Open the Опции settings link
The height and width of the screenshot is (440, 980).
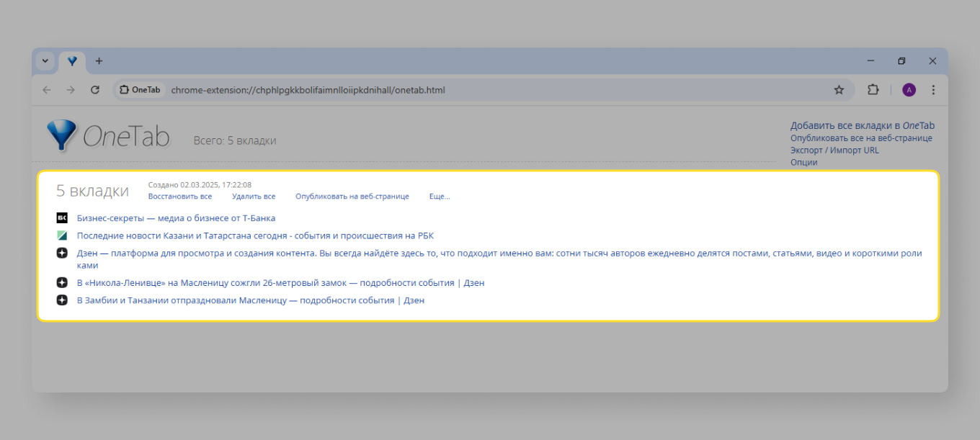(803, 163)
